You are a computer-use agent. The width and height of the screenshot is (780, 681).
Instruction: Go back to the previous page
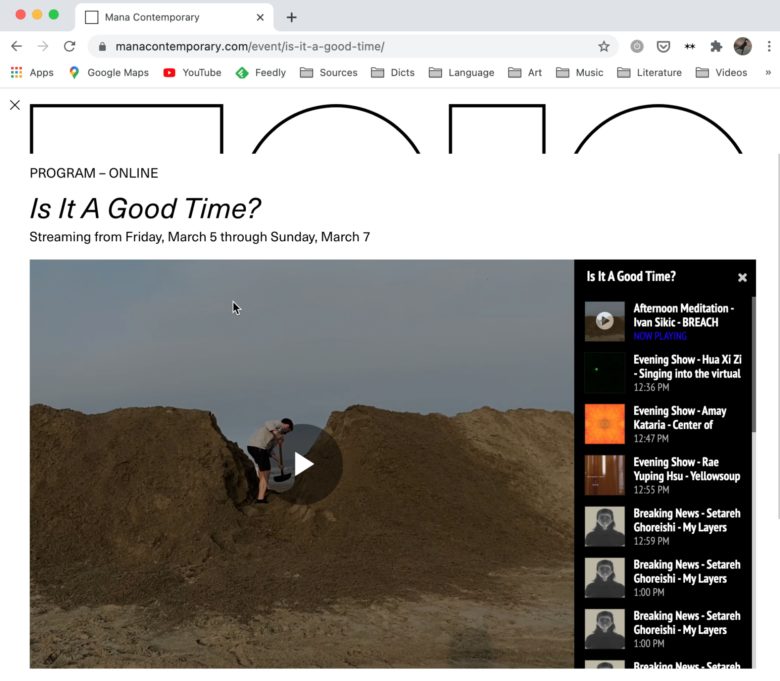pyautogui.click(x=17, y=46)
